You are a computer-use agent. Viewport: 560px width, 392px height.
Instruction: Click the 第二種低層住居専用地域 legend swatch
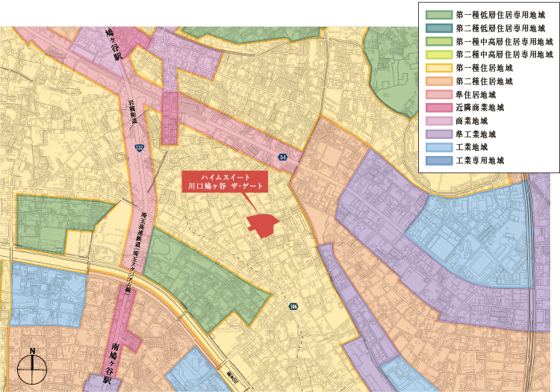(x=438, y=28)
